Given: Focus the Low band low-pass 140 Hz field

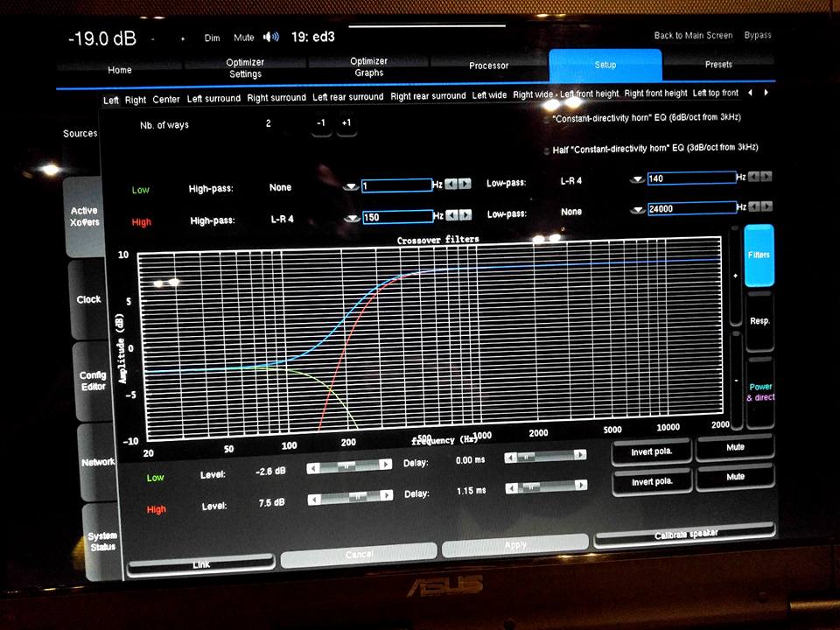Looking at the screenshot, I should click(691, 178).
